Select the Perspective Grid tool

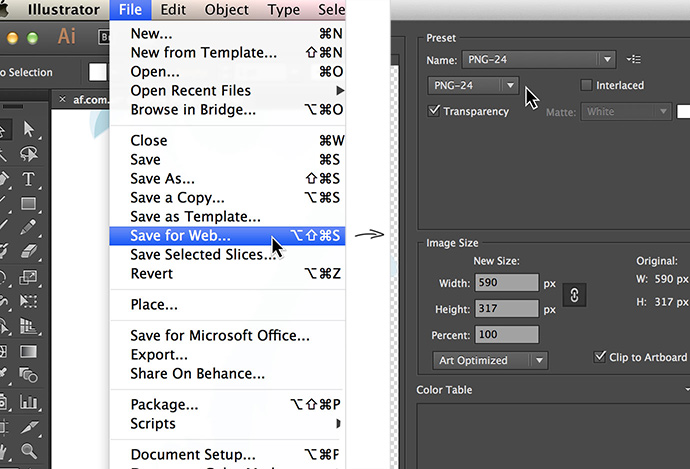pyautogui.click(x=29, y=326)
